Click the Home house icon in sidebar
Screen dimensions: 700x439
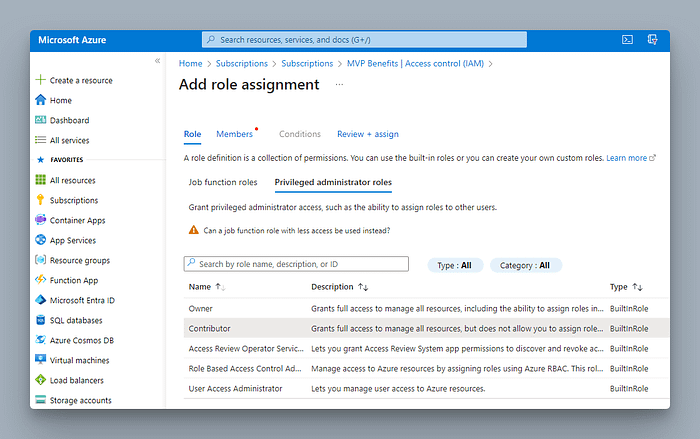click(40, 100)
